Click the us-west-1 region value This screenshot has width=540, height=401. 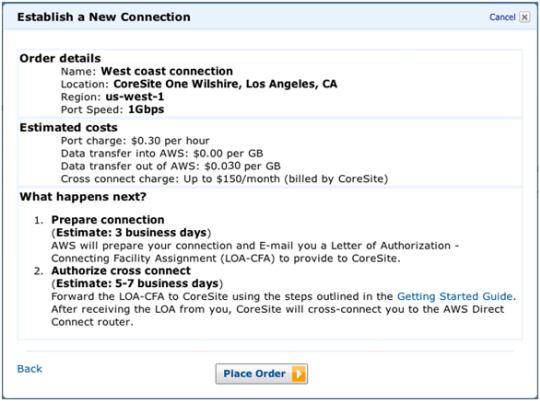click(x=135, y=97)
